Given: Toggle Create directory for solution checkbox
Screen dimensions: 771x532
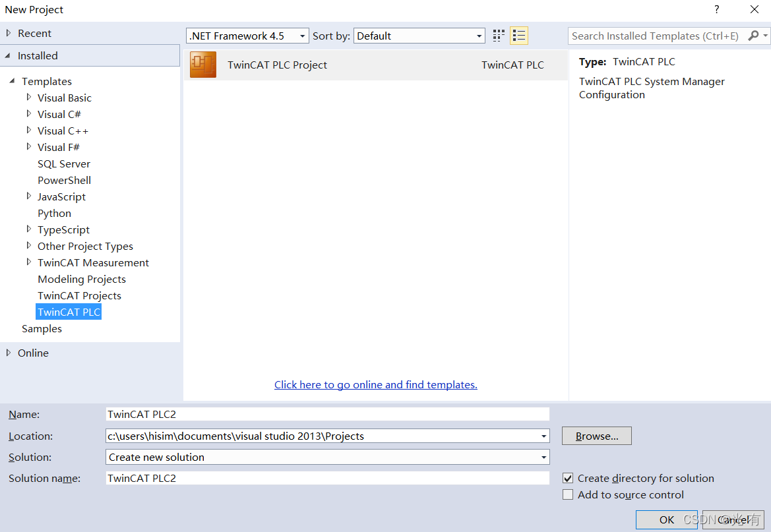Looking at the screenshot, I should 568,478.
